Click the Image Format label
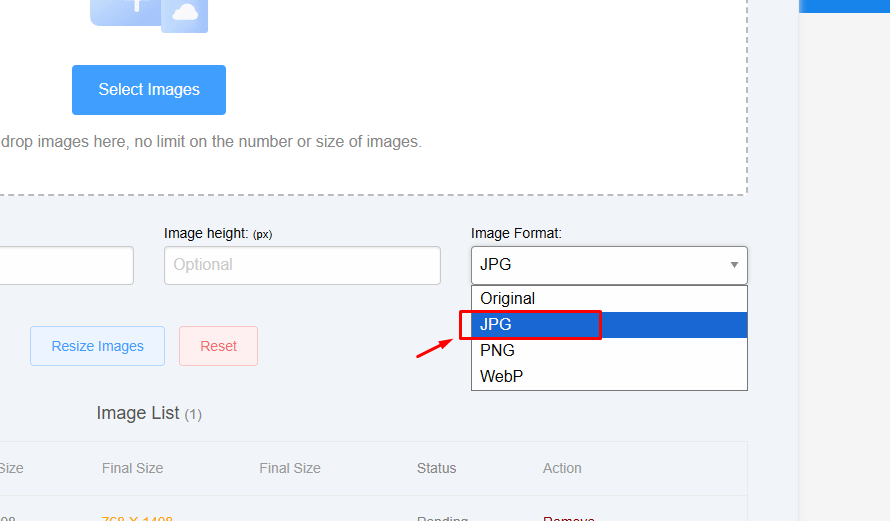Viewport: 890px width, 521px height. 516,233
